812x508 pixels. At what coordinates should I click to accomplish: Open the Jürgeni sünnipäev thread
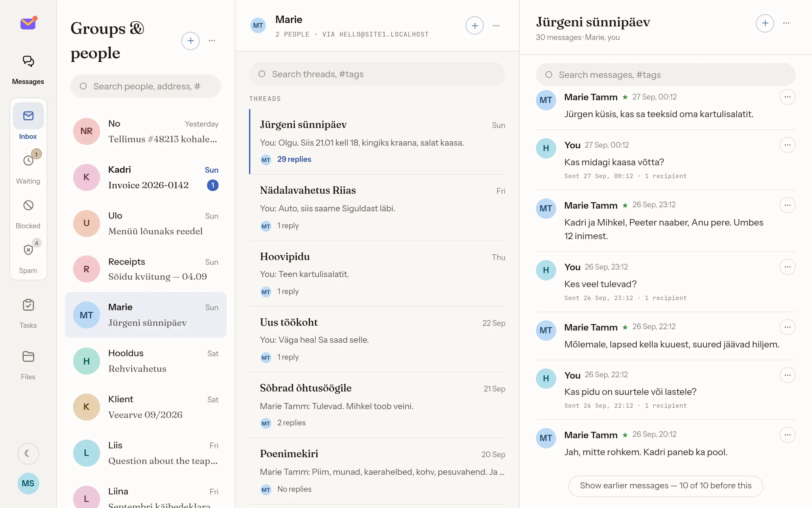377,142
